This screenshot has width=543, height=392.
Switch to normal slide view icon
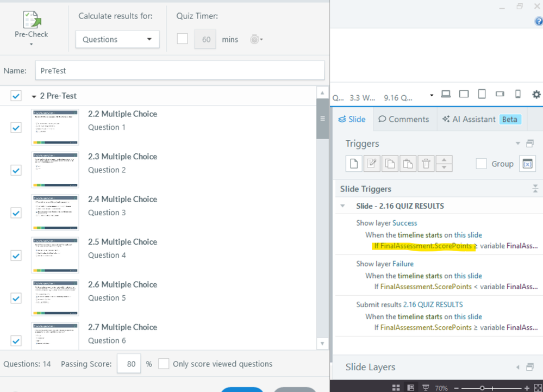(411, 388)
